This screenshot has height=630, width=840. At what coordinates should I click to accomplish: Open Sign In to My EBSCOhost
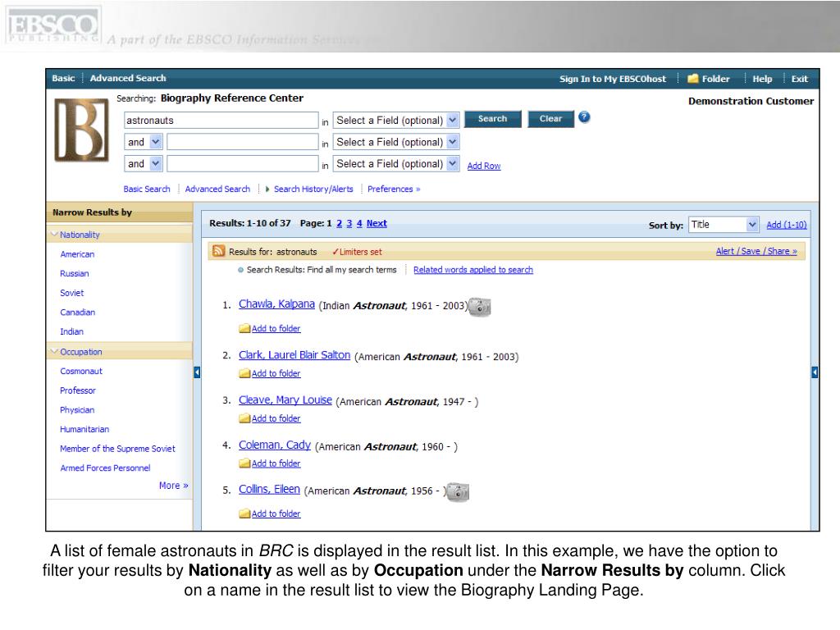point(613,79)
